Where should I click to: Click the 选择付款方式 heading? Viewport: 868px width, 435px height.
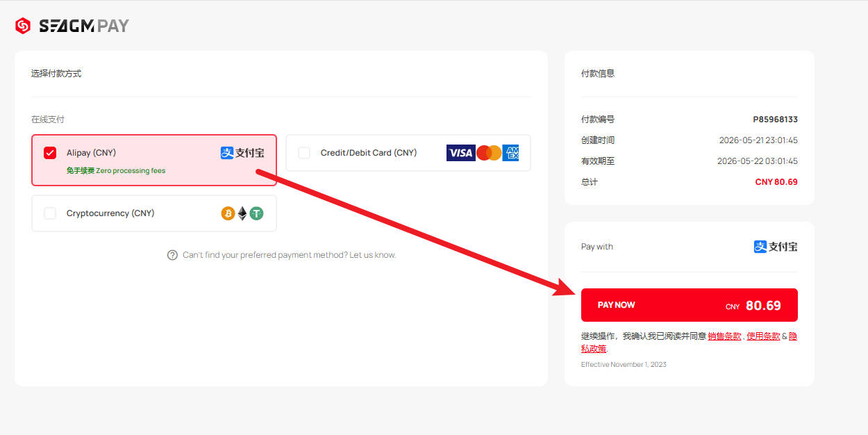pyautogui.click(x=56, y=74)
